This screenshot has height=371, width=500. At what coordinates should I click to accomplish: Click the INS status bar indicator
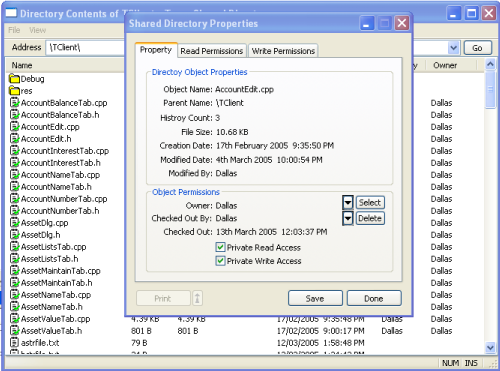(471, 363)
